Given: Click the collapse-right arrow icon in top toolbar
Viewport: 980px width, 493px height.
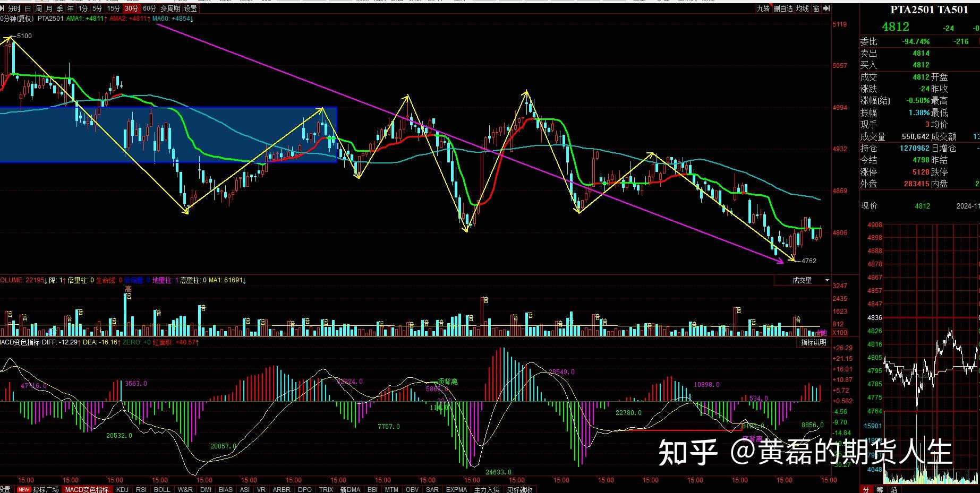Looking at the screenshot, I should [827, 8].
